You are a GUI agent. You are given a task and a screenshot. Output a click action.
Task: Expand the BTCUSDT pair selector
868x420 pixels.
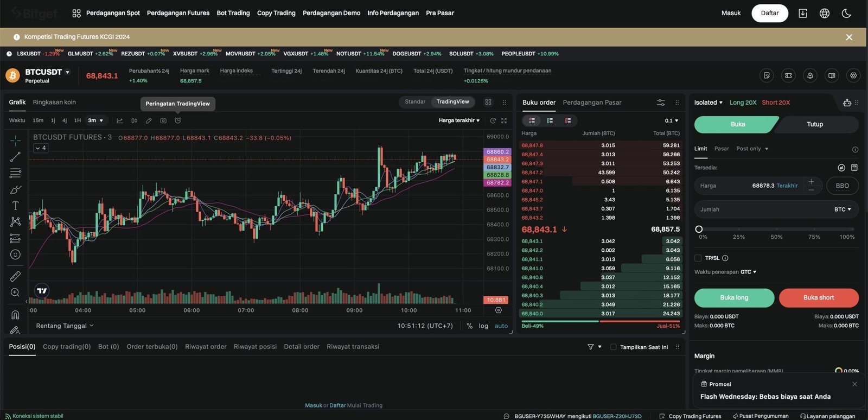point(67,72)
